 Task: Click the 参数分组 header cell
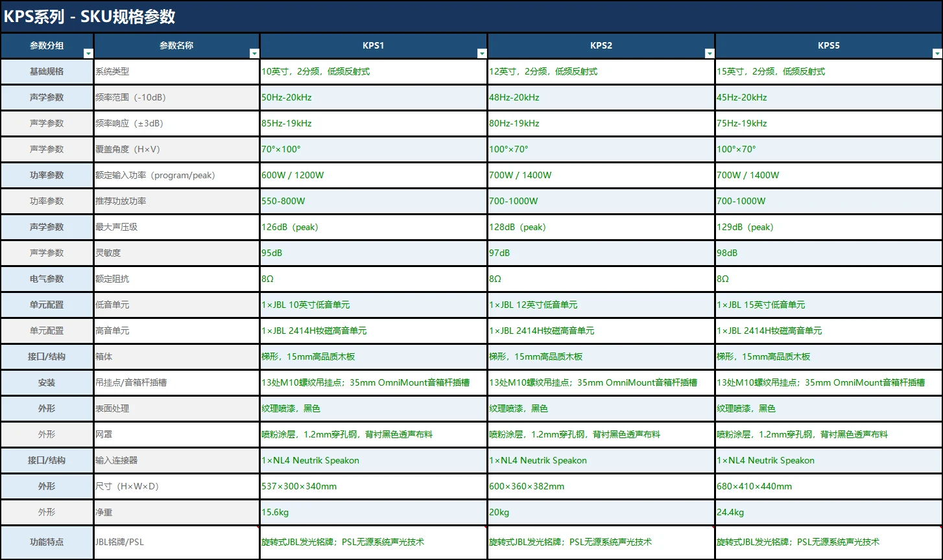point(47,46)
